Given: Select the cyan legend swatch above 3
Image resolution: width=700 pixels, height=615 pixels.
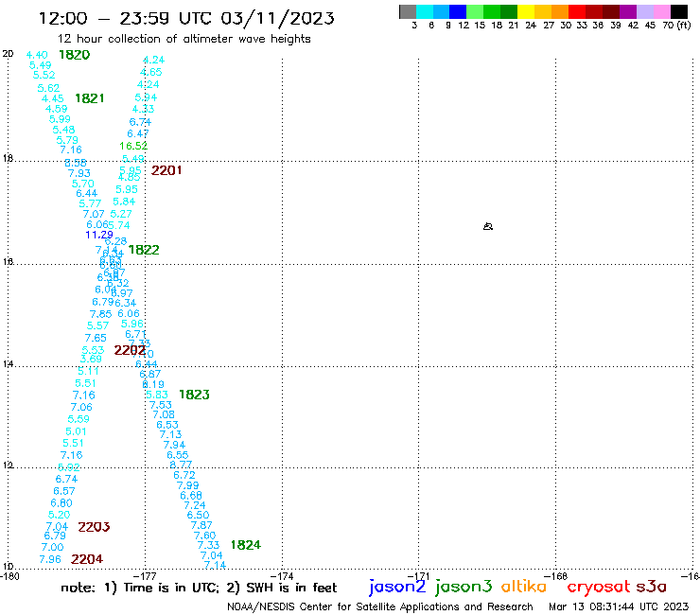Looking at the screenshot, I should pos(425,11).
